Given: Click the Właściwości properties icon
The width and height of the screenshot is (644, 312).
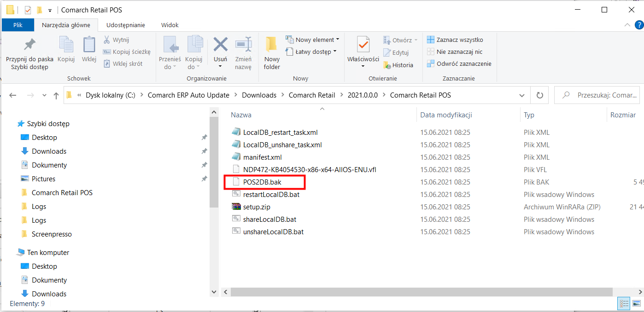Looking at the screenshot, I should (x=363, y=45).
